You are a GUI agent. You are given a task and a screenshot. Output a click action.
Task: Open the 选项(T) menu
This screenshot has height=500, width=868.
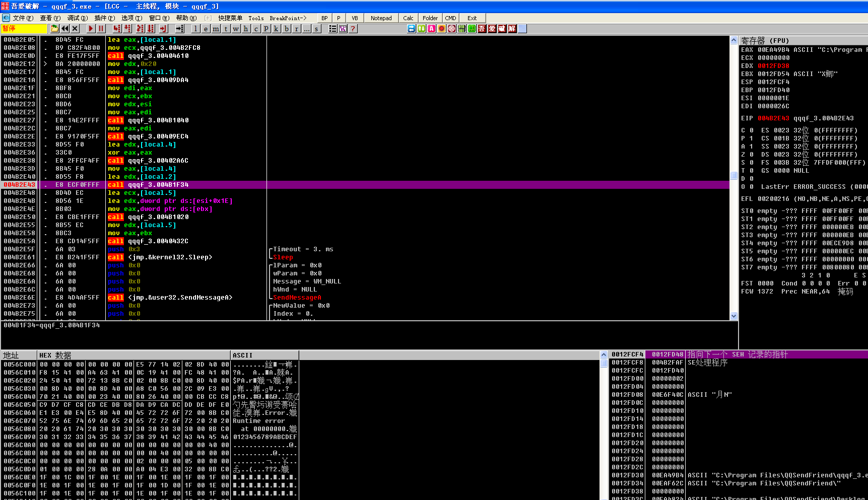[x=131, y=18]
